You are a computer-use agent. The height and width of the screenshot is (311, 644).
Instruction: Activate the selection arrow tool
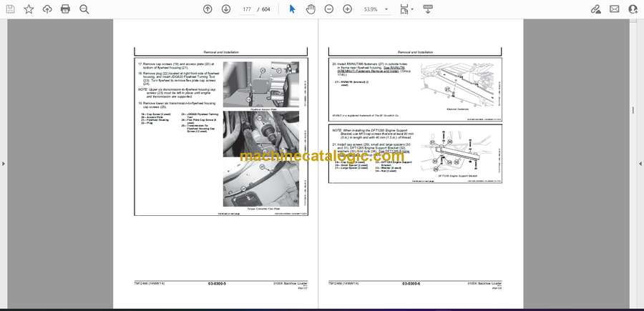pos(292,9)
